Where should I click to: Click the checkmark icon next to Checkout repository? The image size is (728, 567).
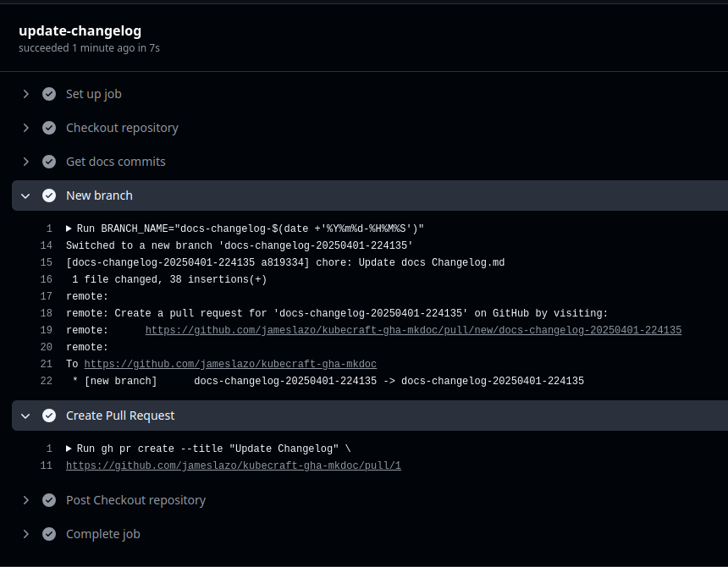(x=49, y=128)
